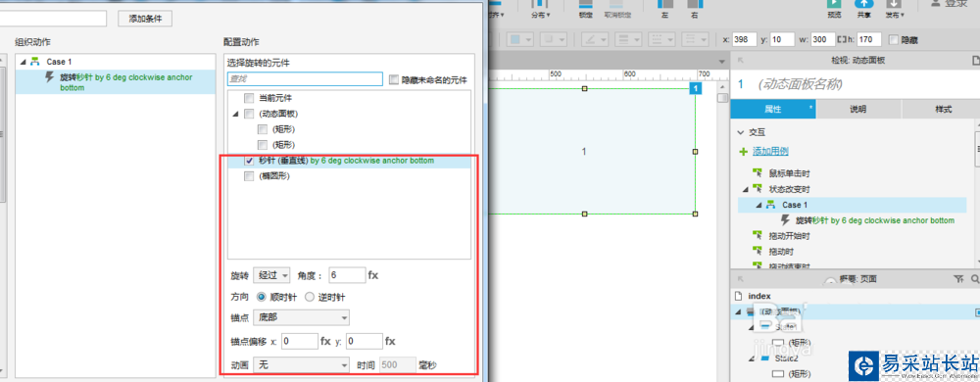Image resolution: width=980 pixels, height=382 pixels.
Task: Click the 锚点偏移 y field
Action: coord(365,342)
